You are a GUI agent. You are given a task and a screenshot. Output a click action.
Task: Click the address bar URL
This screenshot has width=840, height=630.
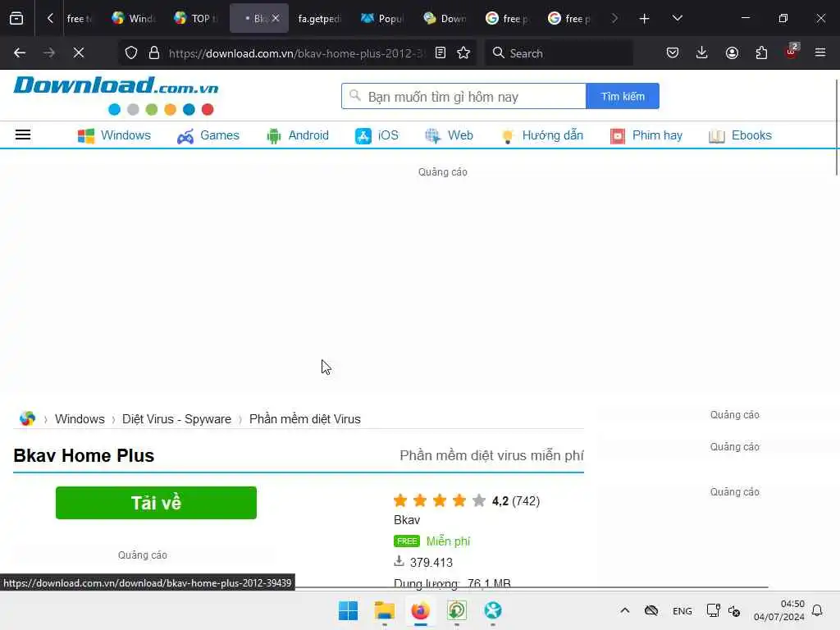[x=296, y=53]
